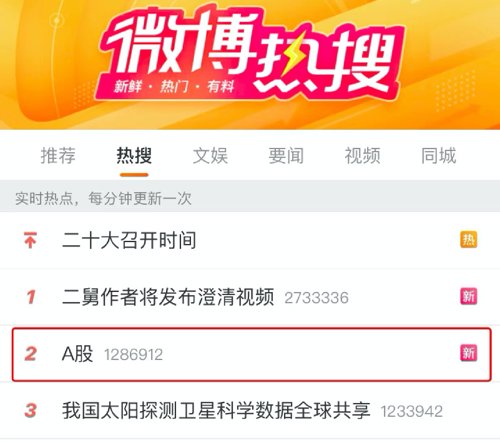Viewport: 500px width, 443px height.
Task: Open topic 二十大召开时间
Action: point(129,240)
